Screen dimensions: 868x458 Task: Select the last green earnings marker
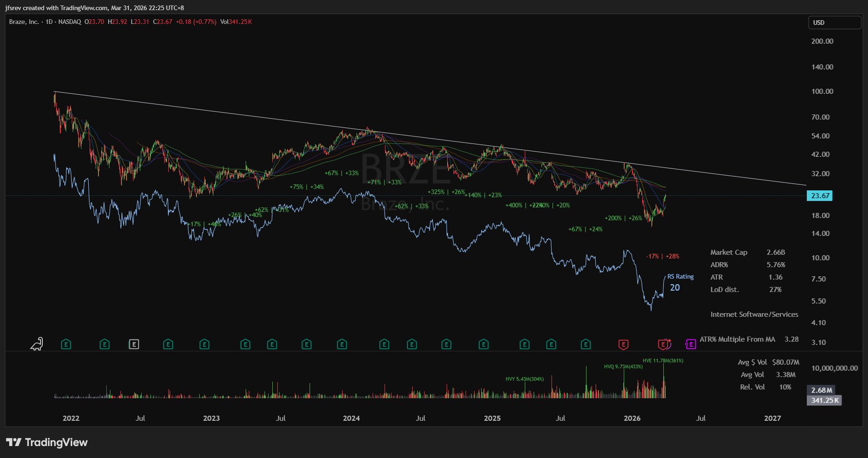coord(586,344)
